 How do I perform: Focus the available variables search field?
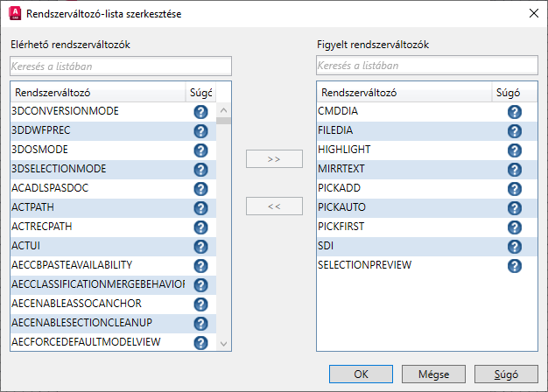pyautogui.click(x=121, y=66)
